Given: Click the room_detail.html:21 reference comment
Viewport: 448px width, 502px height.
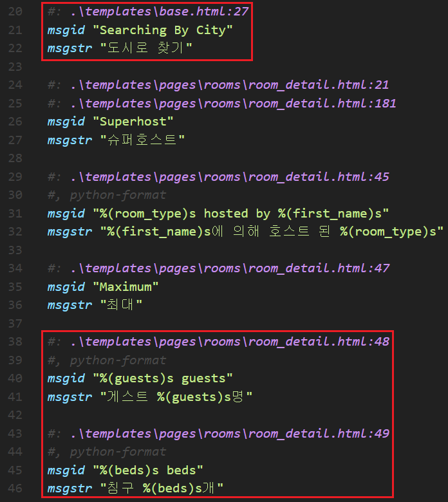Looking at the screenshot, I should tap(218, 85).
